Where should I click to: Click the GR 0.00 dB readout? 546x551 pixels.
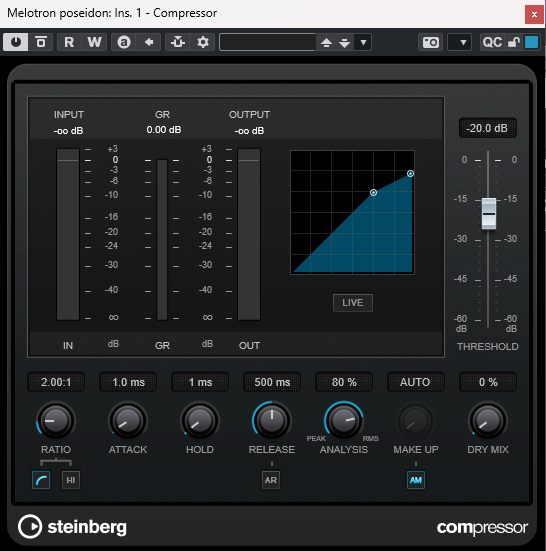pos(164,130)
